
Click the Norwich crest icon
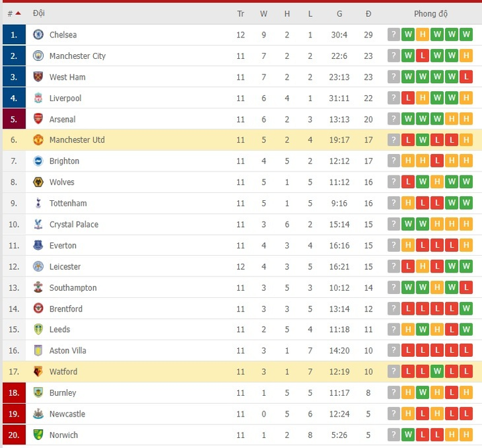(x=38, y=435)
